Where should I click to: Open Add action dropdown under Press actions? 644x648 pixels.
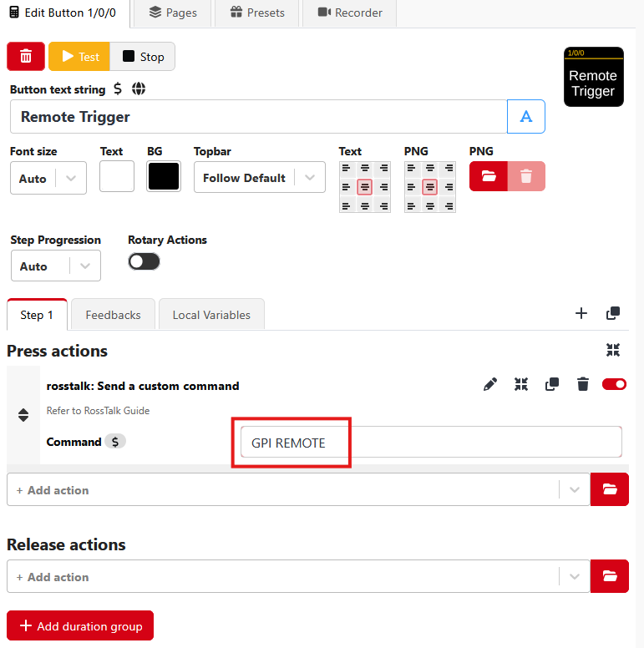click(298, 489)
